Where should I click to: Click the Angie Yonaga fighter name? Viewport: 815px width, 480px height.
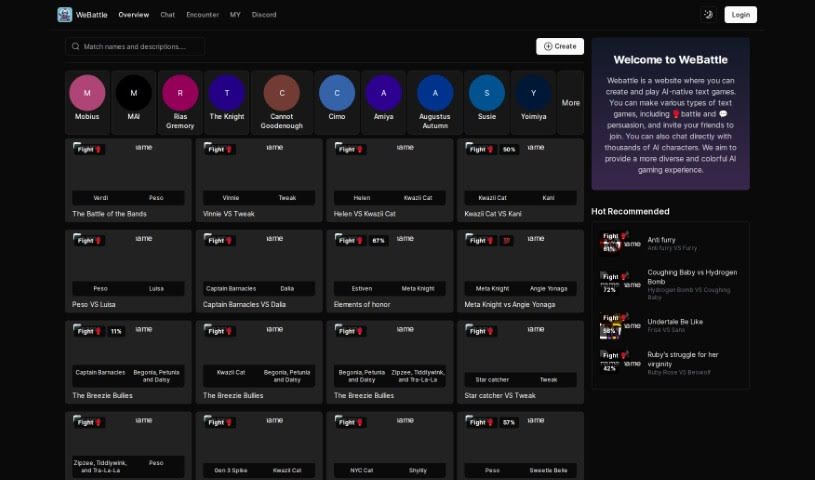(x=548, y=289)
